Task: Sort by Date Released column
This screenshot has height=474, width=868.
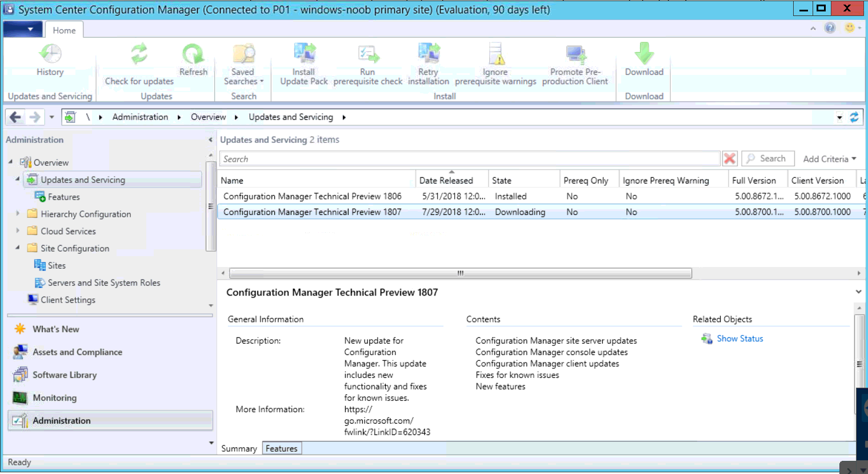Action: [451, 180]
